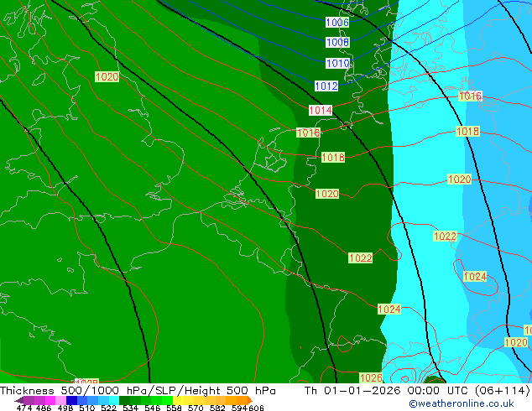Click the 1024 label beside the closed oval contour
Image resolution: width=532 pixels, height=411 pixels.
(475, 276)
